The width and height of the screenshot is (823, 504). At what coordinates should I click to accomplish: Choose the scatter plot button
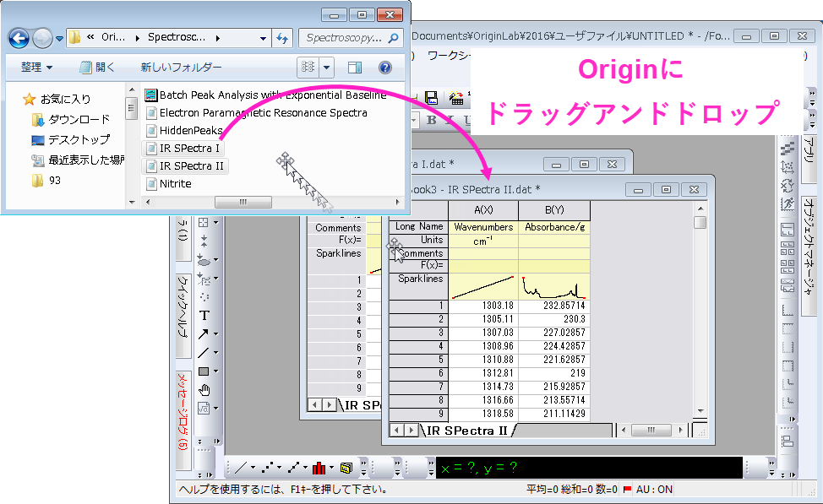tap(268, 468)
